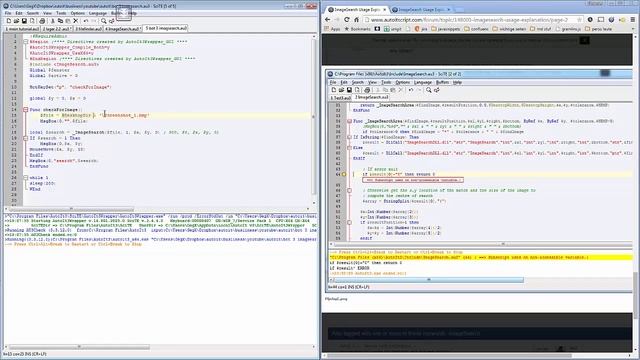Viewport: 640px width, 360px height.
Task: Click the Print icon in left SciTE toolbar
Action: [x=42, y=21]
